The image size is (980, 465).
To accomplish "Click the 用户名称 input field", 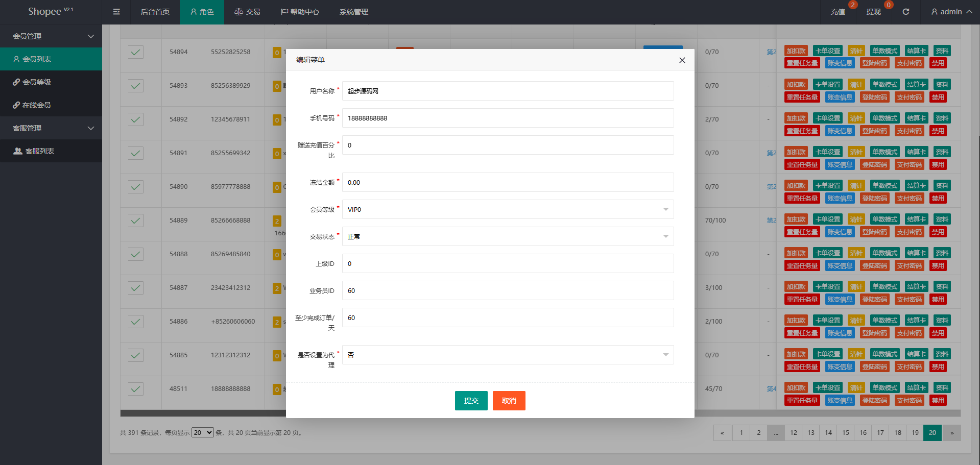I will pyautogui.click(x=508, y=91).
